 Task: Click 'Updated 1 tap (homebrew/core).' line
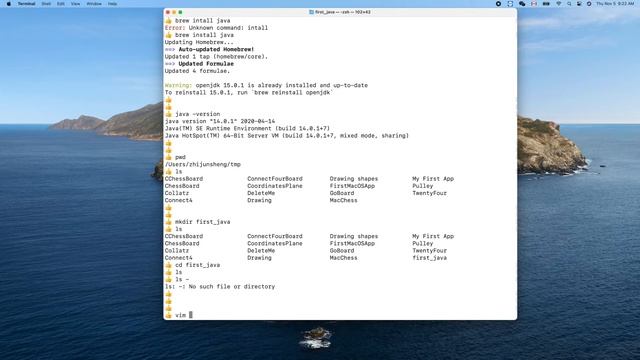(x=216, y=57)
